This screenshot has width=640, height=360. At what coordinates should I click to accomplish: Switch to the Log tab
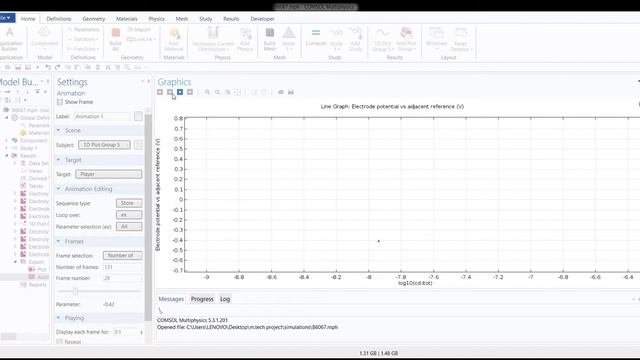[225, 299]
